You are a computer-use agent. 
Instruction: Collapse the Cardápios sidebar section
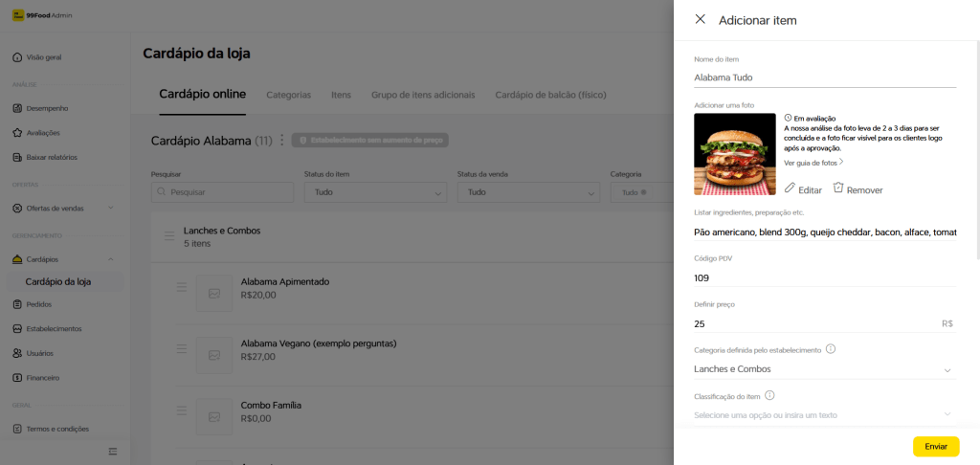click(x=111, y=259)
